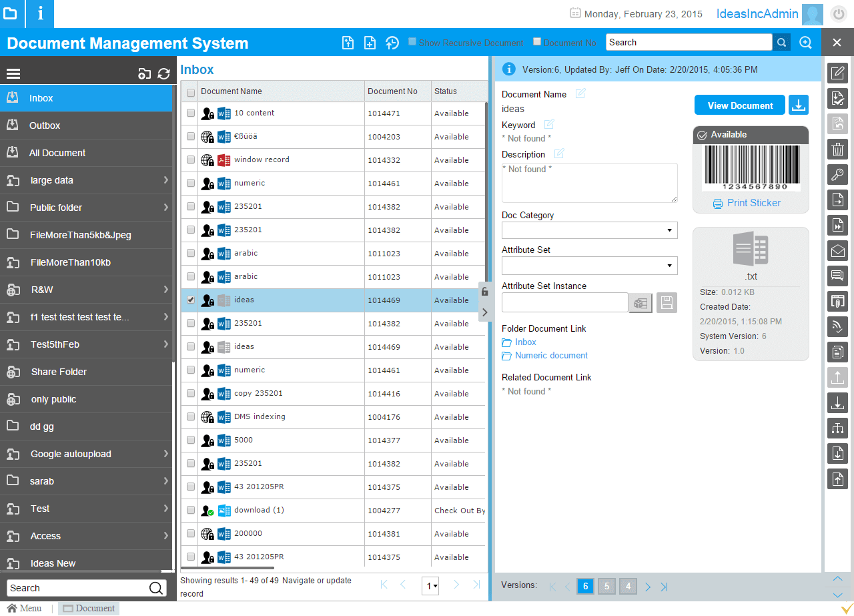Screen dimensions: 854x616
Task: Open the comments chat icon in right toolbar
Action: 837,275
